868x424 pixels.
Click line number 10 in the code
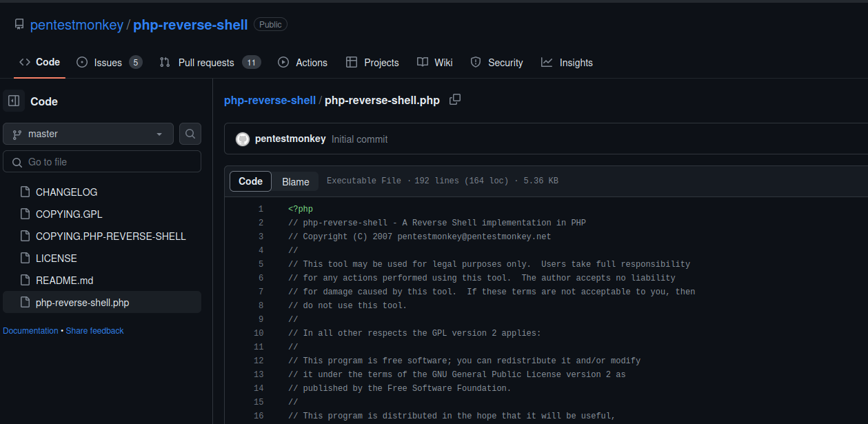[x=259, y=333]
